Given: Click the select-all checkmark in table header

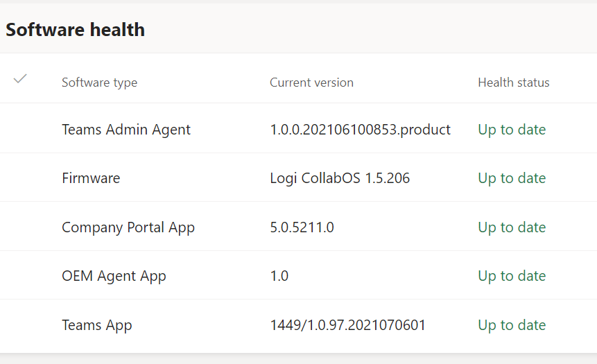Looking at the screenshot, I should 20,79.
